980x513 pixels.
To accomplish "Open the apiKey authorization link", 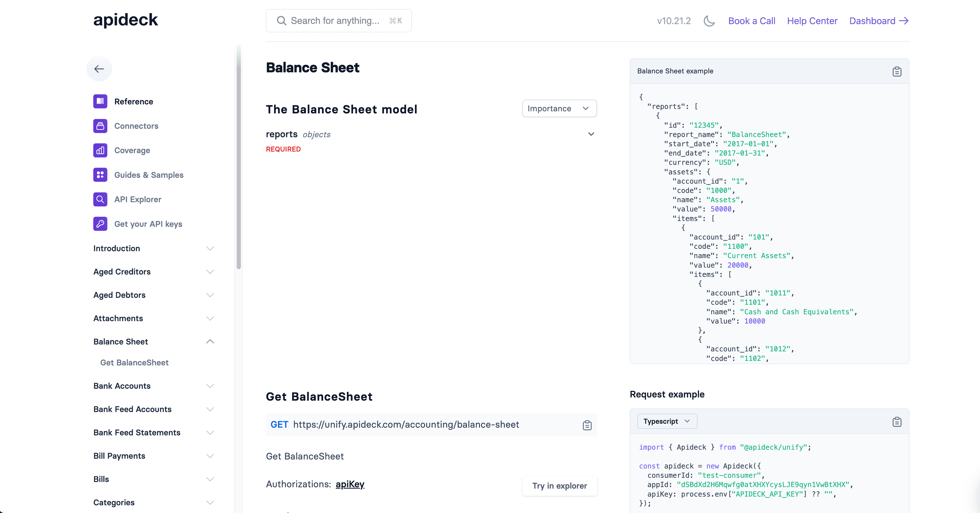I will point(350,484).
